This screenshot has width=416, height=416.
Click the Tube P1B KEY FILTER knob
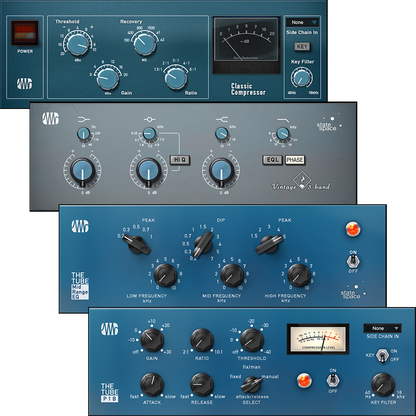(383, 384)
